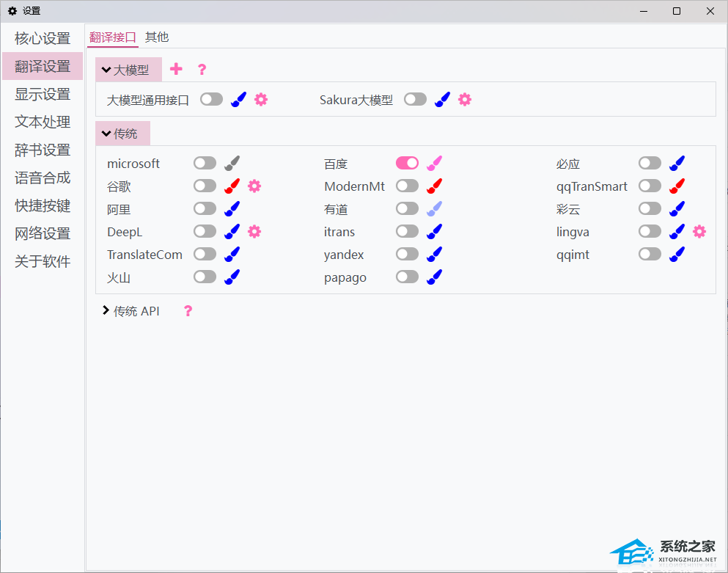Turn on the qqimt toggle
728x573 pixels.
pos(650,254)
